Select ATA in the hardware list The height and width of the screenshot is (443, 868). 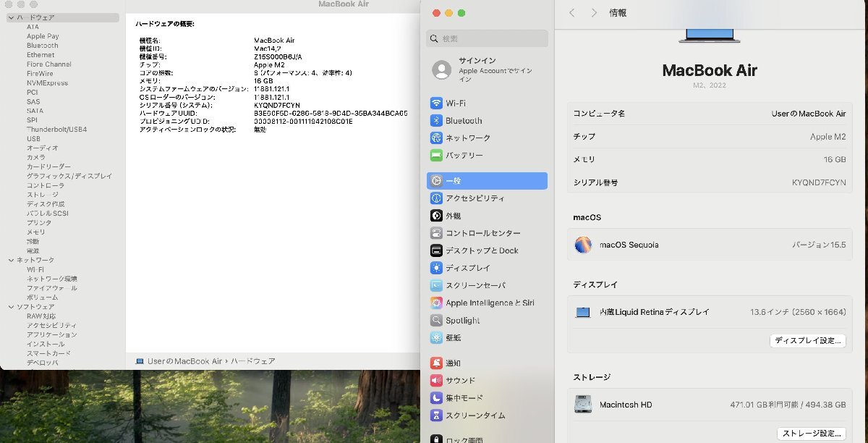point(33,27)
